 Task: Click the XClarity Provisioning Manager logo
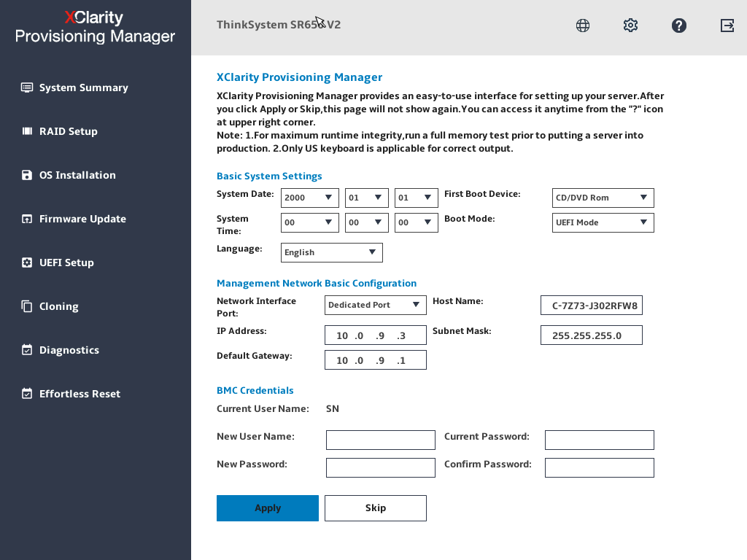(96, 27)
